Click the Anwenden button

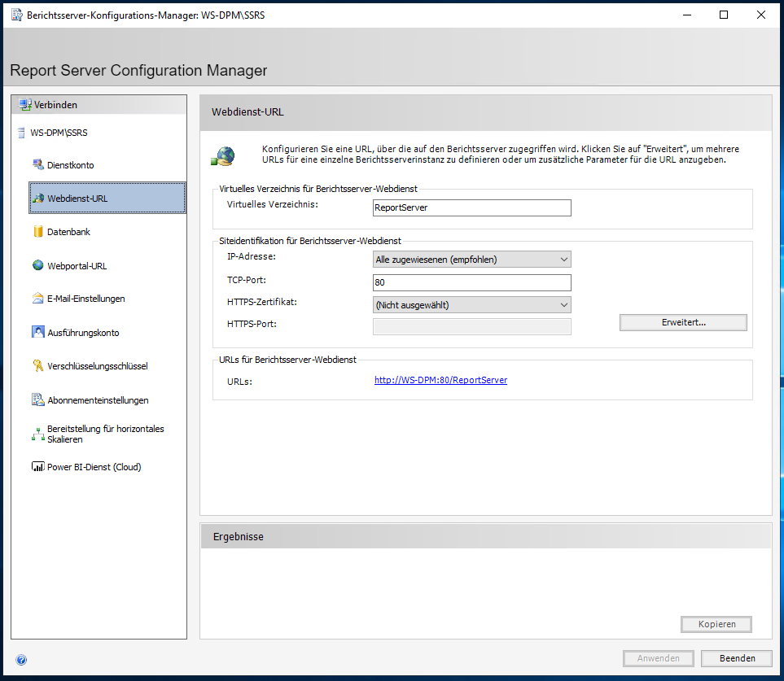click(x=658, y=658)
